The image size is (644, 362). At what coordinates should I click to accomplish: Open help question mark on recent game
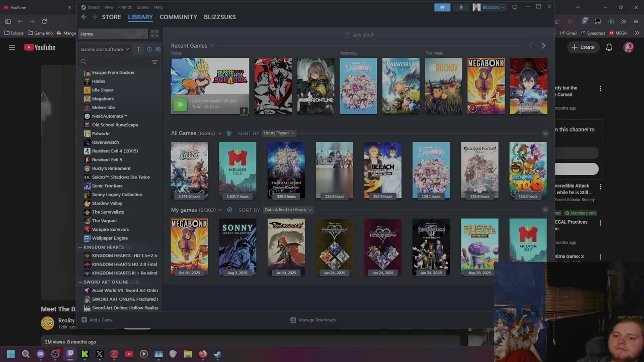244,111
